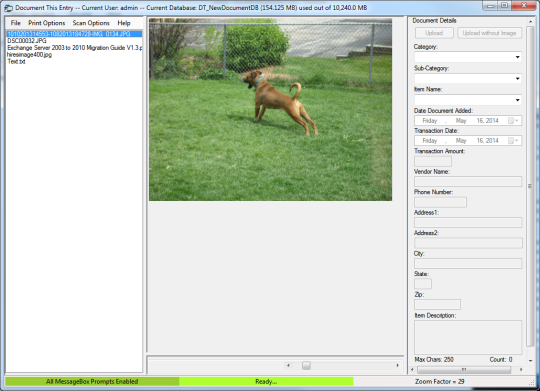Click the Document This app icon in title bar

click(x=8, y=8)
